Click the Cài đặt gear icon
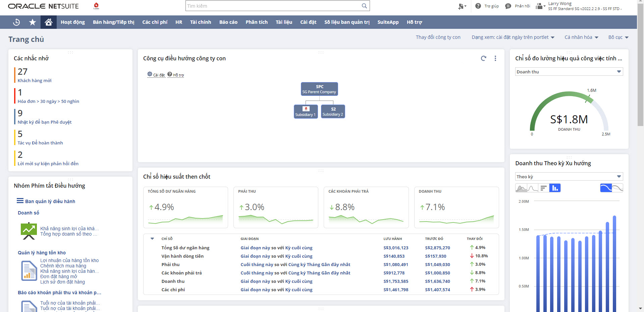This screenshot has width=644, height=312. click(150, 74)
